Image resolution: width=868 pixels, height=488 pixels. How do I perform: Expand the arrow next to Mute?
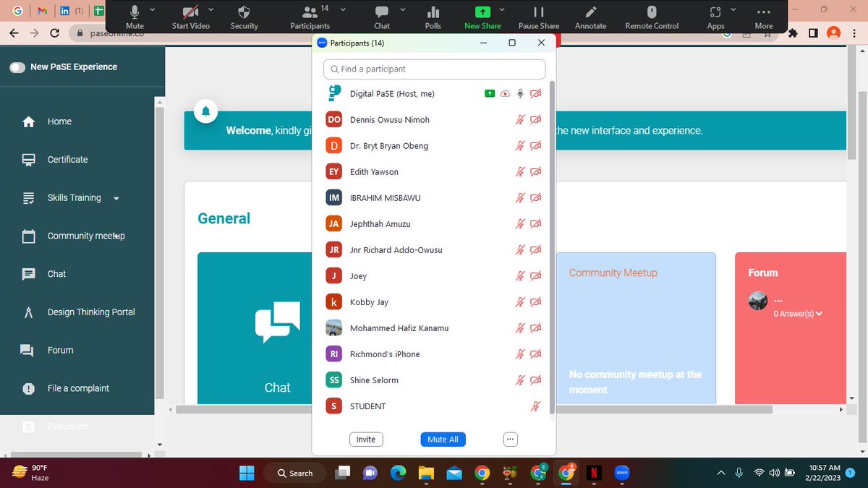152,10
